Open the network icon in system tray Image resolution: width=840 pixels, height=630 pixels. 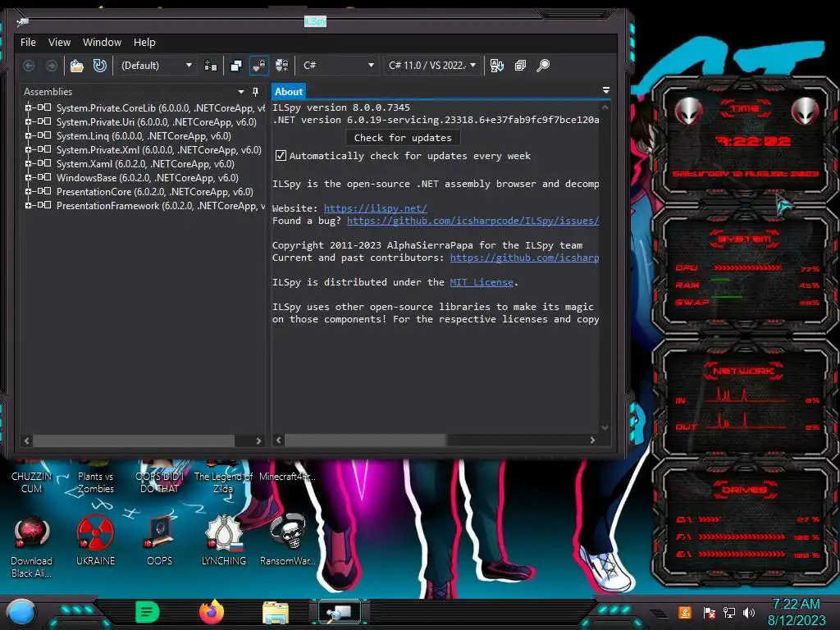point(729,612)
